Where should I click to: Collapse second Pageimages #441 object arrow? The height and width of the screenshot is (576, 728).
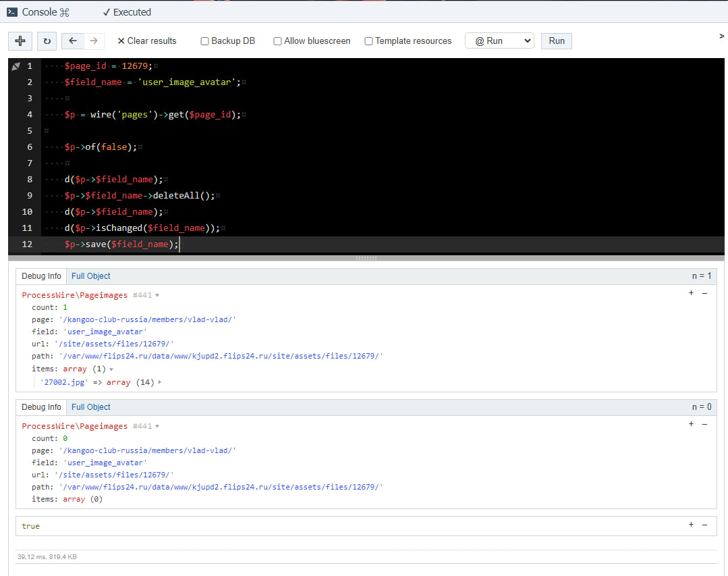[x=157, y=426]
